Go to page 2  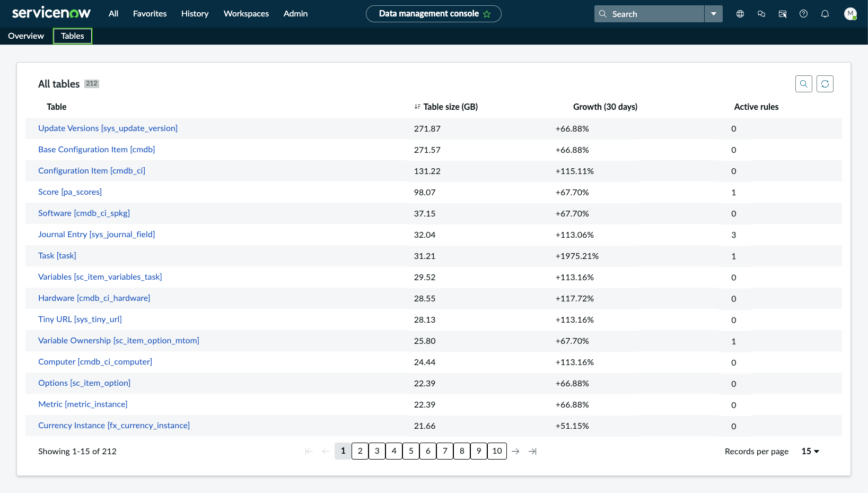tap(360, 451)
